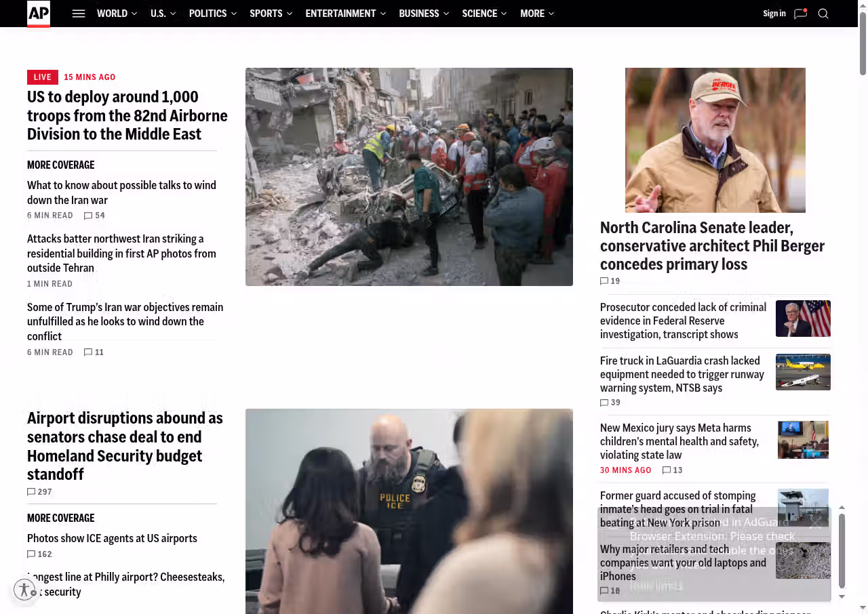Open Phil Berger photo thumbnail

click(x=715, y=140)
